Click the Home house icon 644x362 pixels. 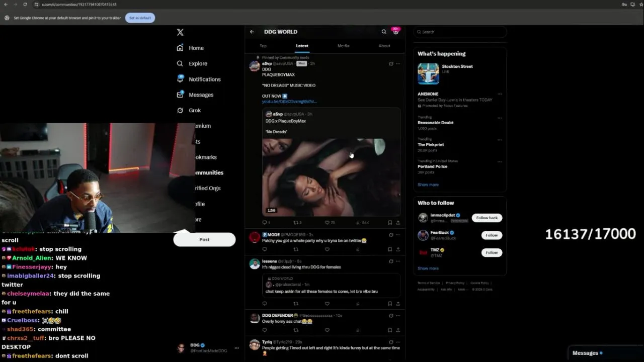[x=180, y=48]
